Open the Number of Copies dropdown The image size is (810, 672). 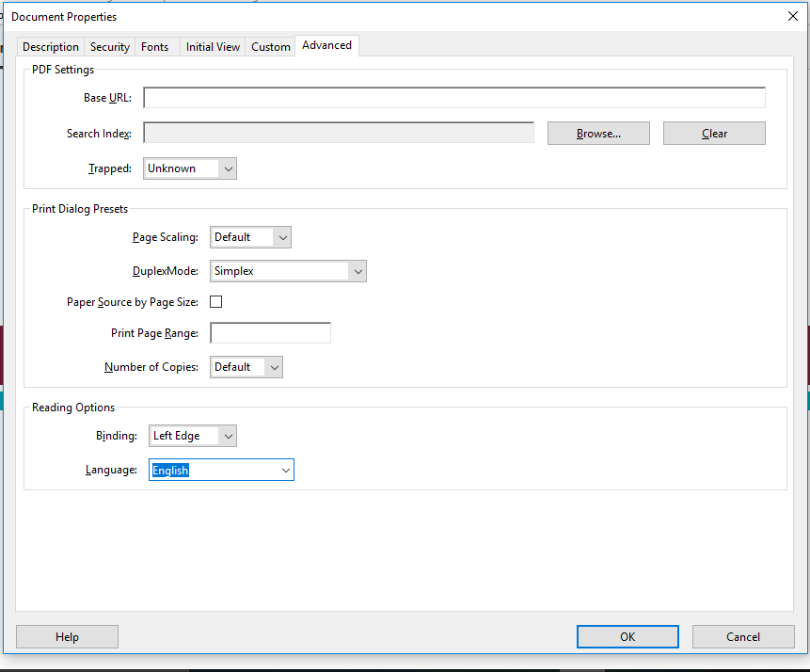pyautogui.click(x=246, y=367)
